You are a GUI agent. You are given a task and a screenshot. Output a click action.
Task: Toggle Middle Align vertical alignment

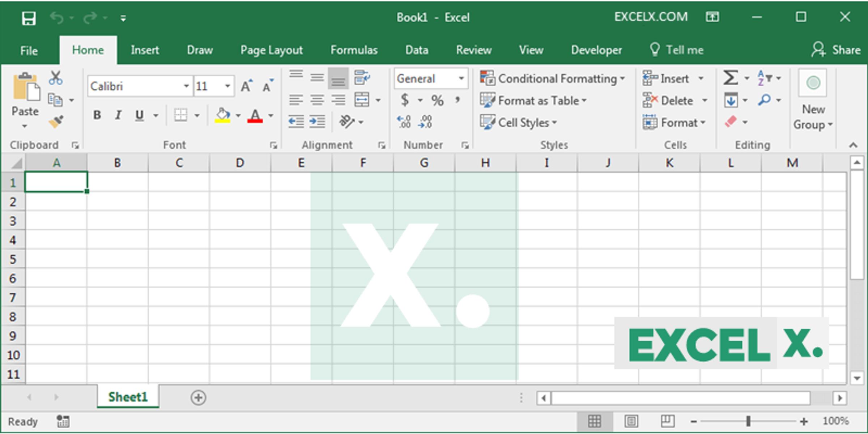317,77
